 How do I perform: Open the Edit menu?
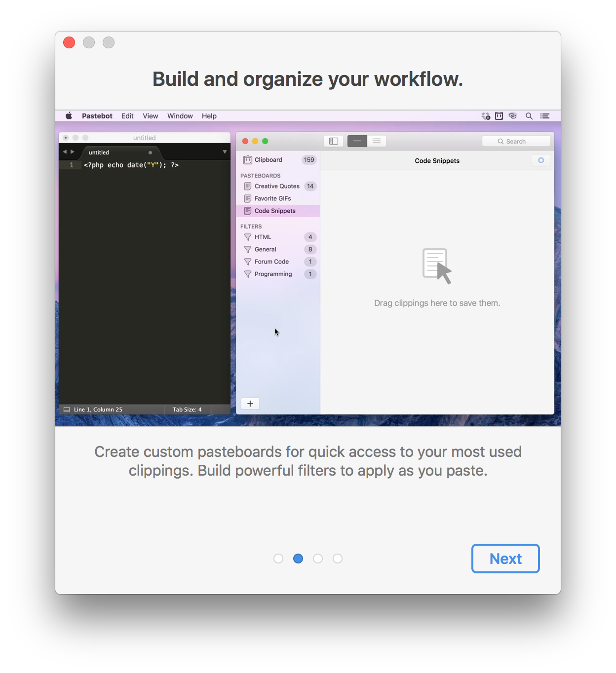(x=127, y=116)
